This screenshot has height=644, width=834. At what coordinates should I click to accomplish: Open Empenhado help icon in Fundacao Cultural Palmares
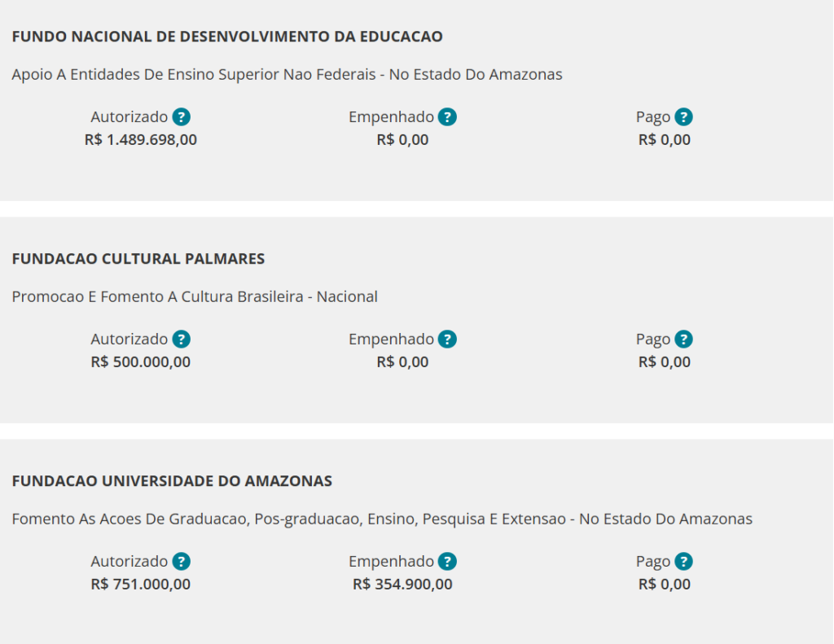(x=447, y=340)
